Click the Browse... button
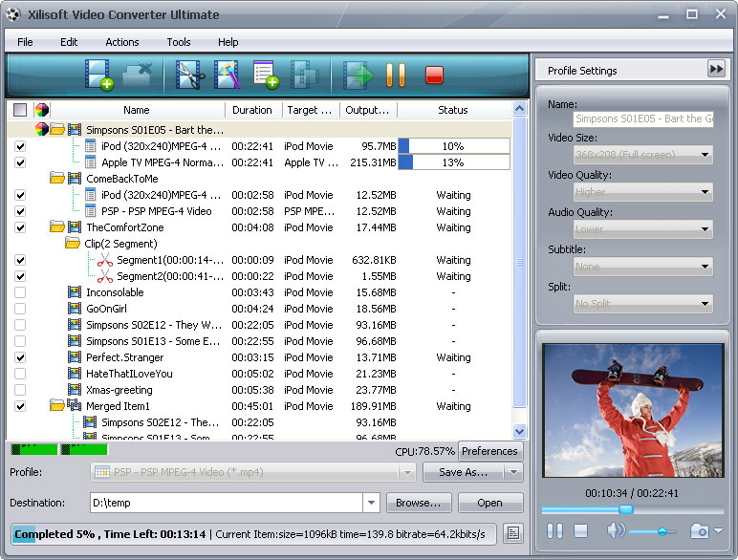Image resolution: width=738 pixels, height=560 pixels. (x=418, y=503)
